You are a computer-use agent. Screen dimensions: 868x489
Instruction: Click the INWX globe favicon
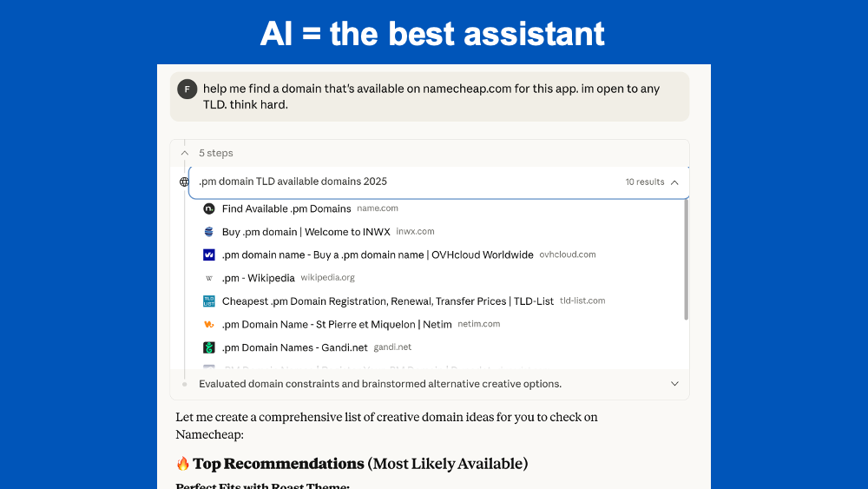tap(208, 232)
